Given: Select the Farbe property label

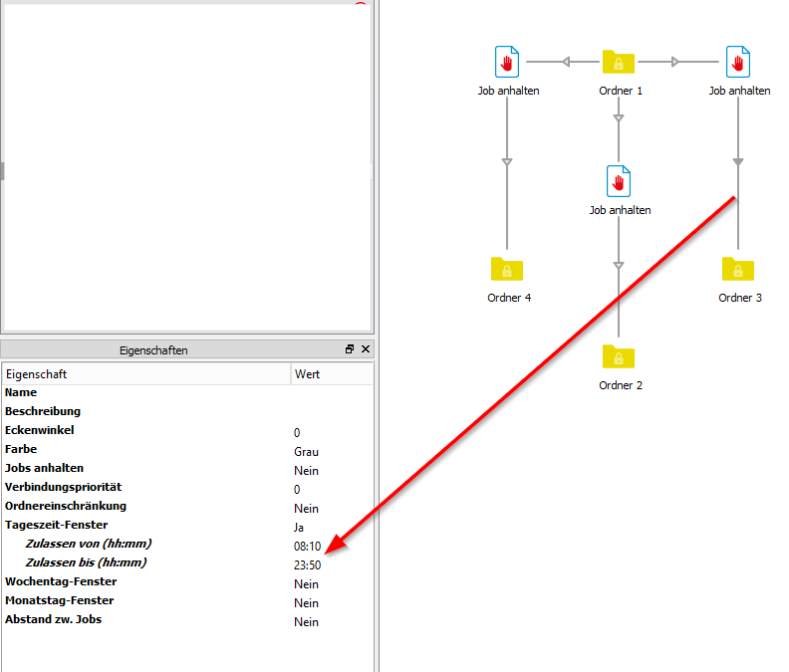Looking at the screenshot, I should [x=21, y=449].
